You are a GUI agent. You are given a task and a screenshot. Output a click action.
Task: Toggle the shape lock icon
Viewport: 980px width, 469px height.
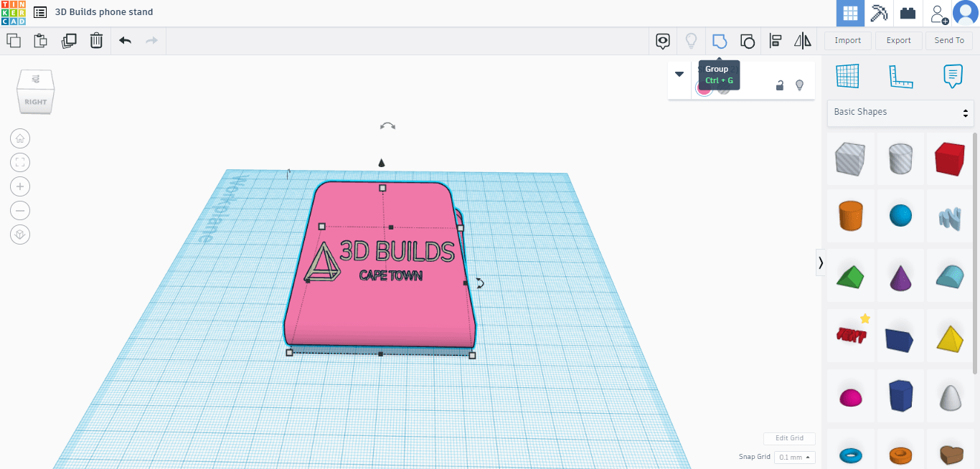(x=780, y=86)
